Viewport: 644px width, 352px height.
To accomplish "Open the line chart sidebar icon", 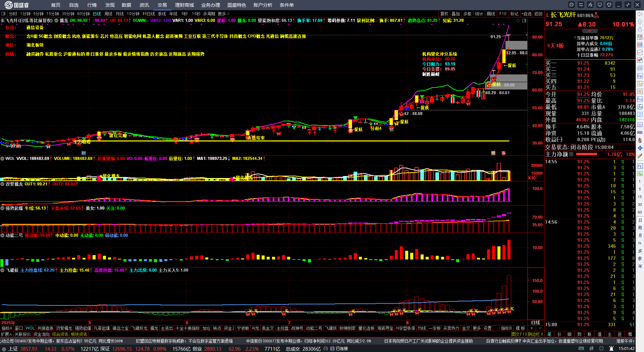I will [x=640, y=53].
